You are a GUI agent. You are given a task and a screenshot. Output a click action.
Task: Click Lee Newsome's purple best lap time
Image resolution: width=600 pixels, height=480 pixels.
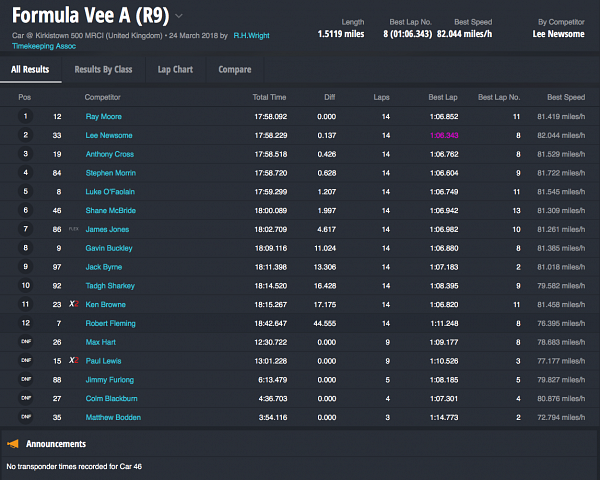(443, 135)
